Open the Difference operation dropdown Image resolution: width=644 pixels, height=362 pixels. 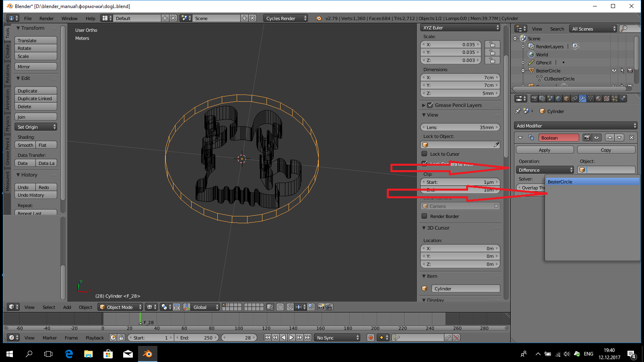[545, 170]
